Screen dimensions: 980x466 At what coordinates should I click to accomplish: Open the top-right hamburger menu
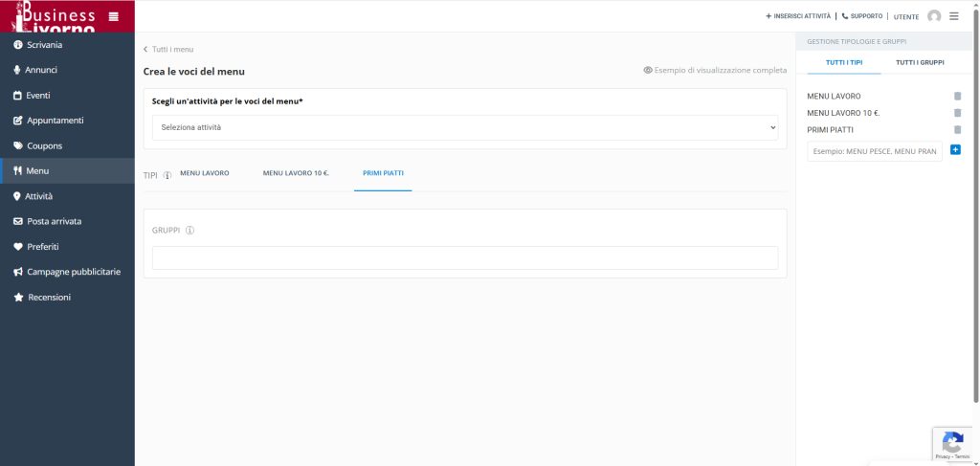coord(954,16)
